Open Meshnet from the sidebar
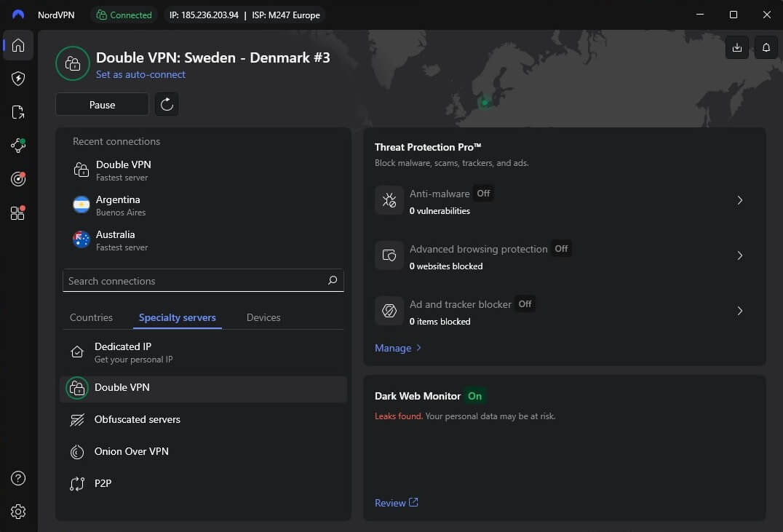 pyautogui.click(x=17, y=146)
